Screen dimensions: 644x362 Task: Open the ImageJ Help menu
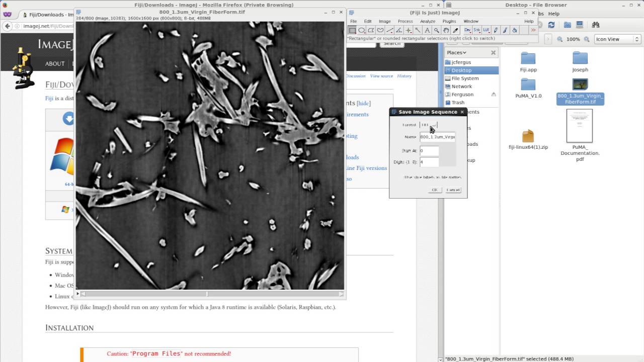529,21
